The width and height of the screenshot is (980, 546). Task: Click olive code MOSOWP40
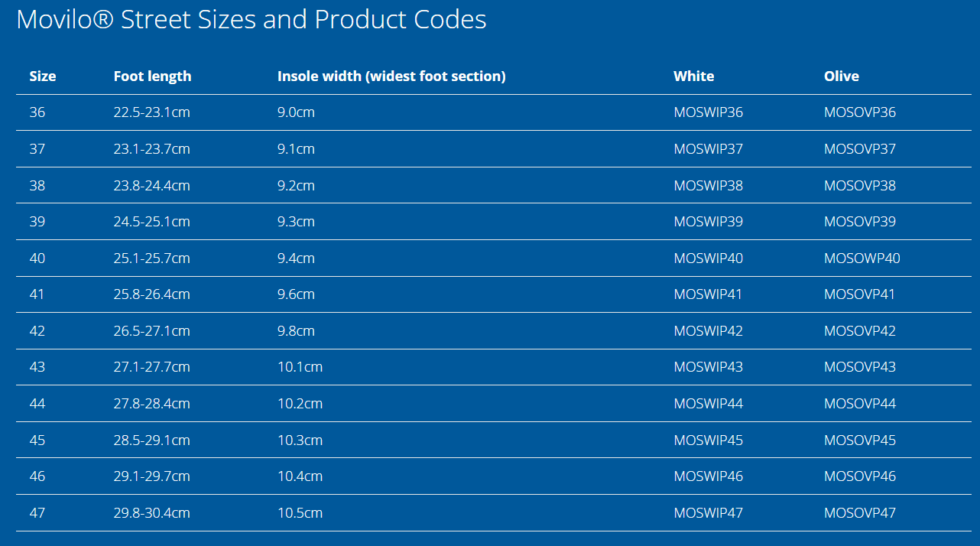(862, 258)
